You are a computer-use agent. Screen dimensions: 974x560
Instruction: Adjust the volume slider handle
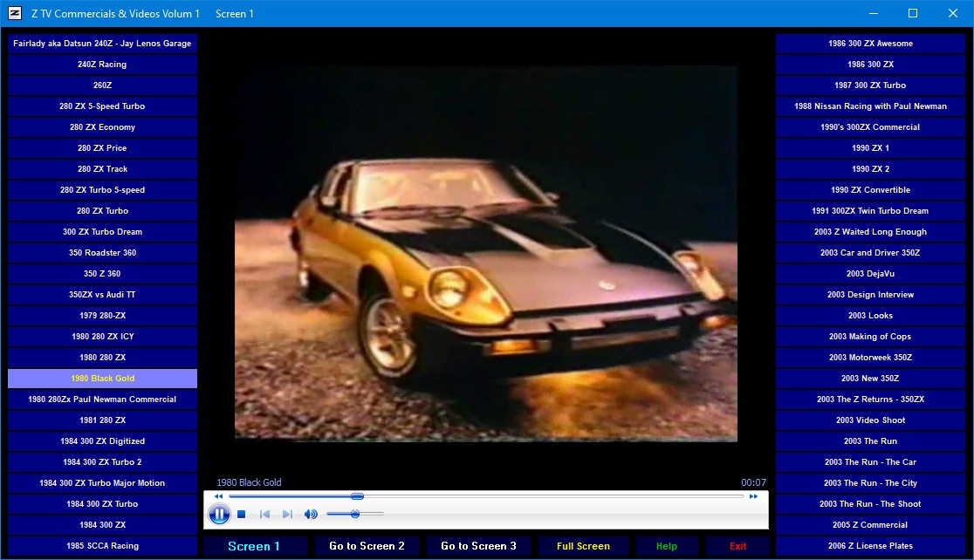click(355, 514)
